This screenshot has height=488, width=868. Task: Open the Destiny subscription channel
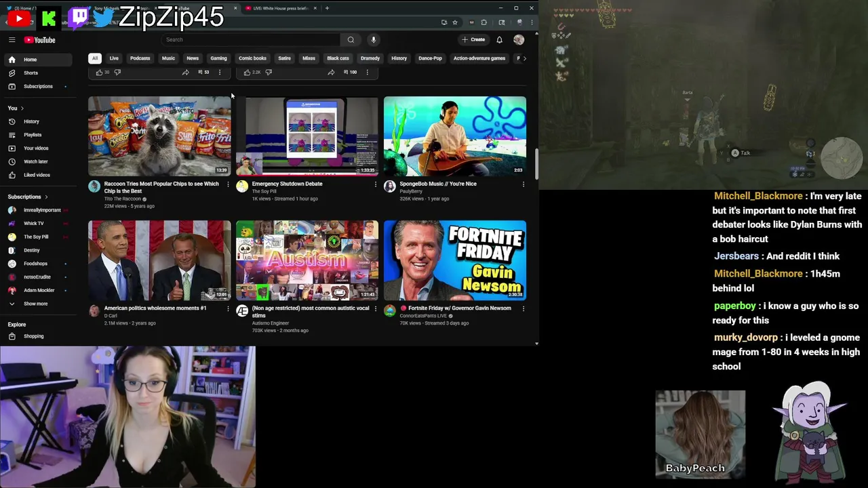[39, 250]
